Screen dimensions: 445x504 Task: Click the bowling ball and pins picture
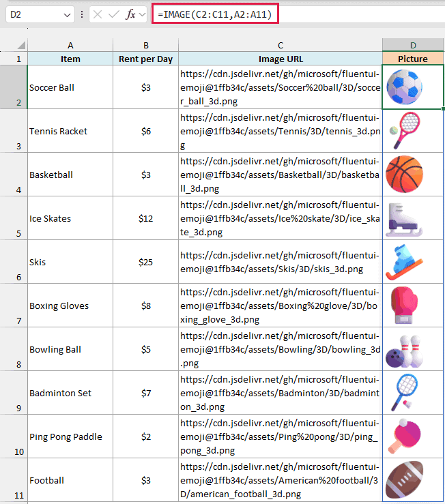pos(404,351)
